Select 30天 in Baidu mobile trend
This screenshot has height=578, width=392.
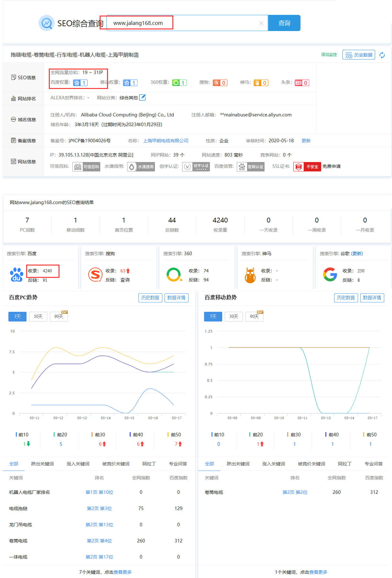pos(234,316)
